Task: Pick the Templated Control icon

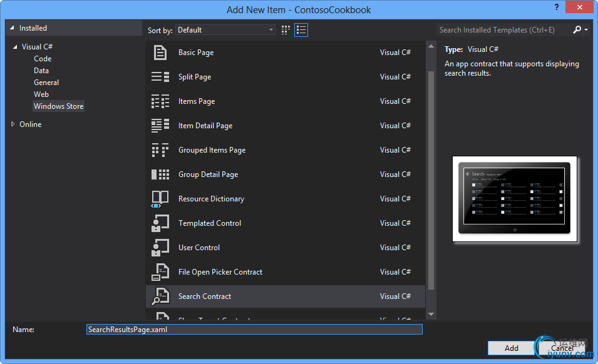Action: [160, 223]
